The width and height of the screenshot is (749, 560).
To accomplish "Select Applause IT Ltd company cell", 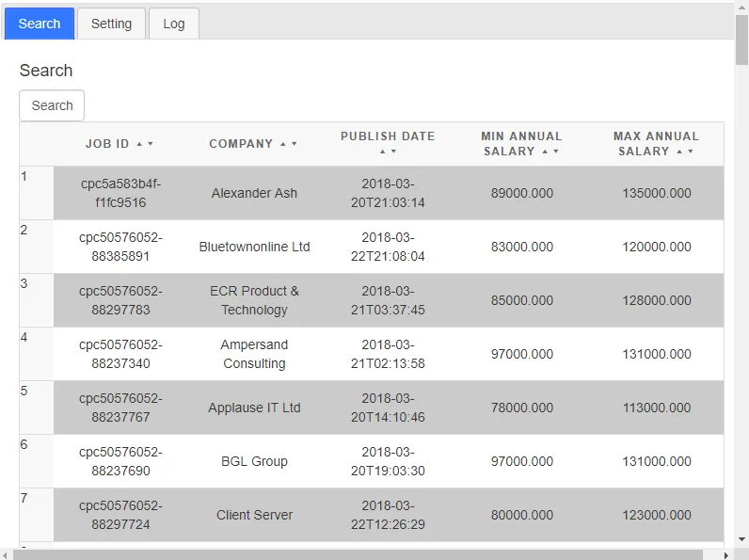I will click(x=254, y=408).
